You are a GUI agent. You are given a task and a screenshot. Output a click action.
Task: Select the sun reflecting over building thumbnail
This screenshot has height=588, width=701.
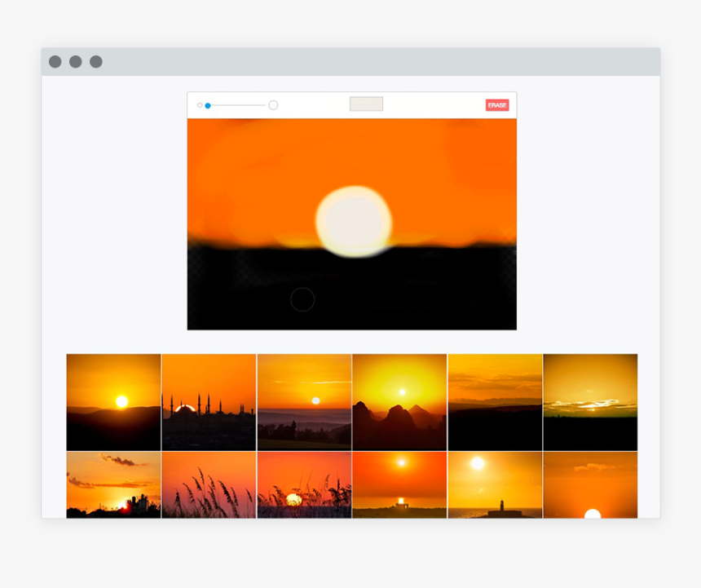[x=399, y=484]
